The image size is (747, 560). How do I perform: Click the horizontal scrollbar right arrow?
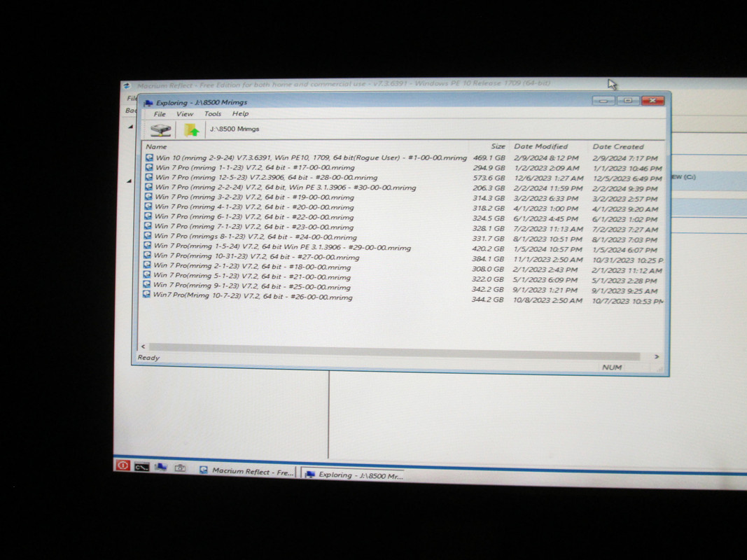657,356
